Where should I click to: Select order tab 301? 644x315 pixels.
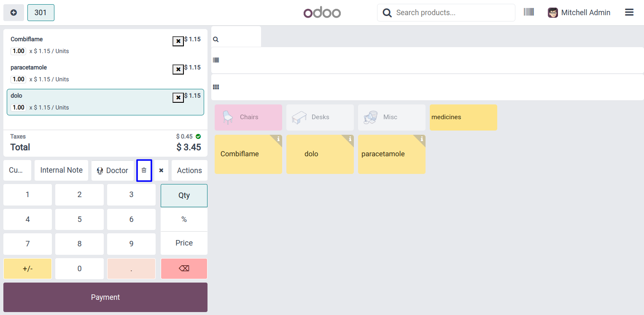pos(40,13)
